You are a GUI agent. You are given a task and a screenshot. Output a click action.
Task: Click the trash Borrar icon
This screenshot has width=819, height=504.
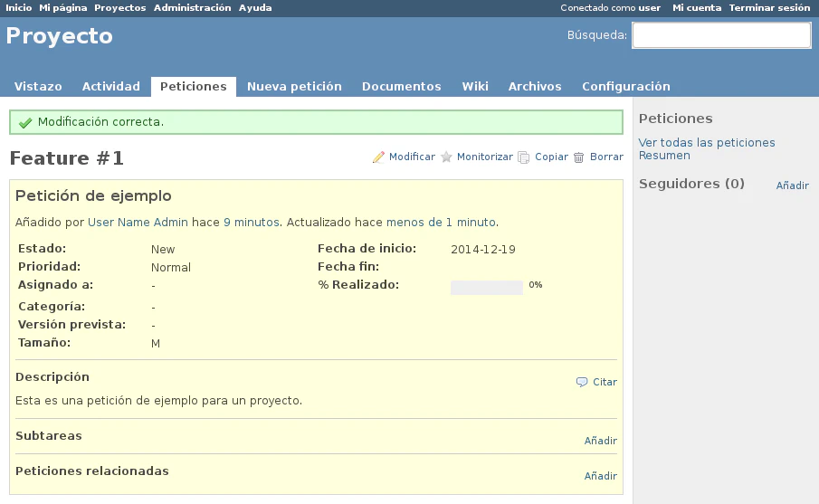point(579,157)
